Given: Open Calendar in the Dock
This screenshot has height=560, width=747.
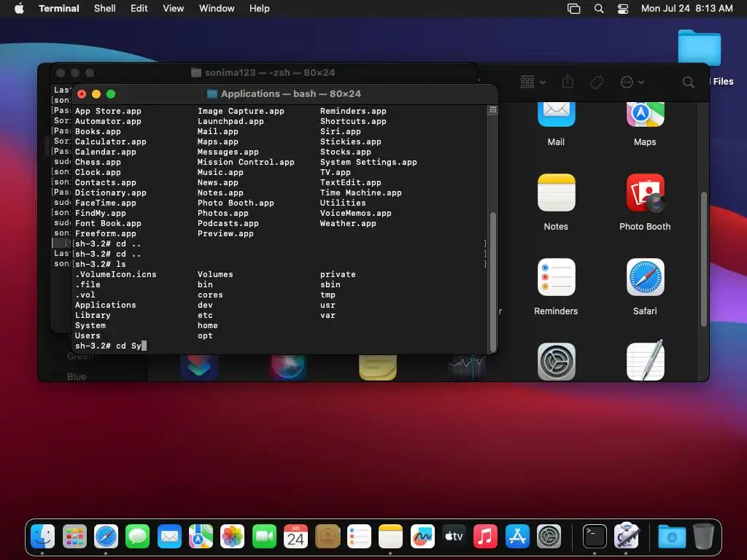Looking at the screenshot, I should click(x=296, y=536).
